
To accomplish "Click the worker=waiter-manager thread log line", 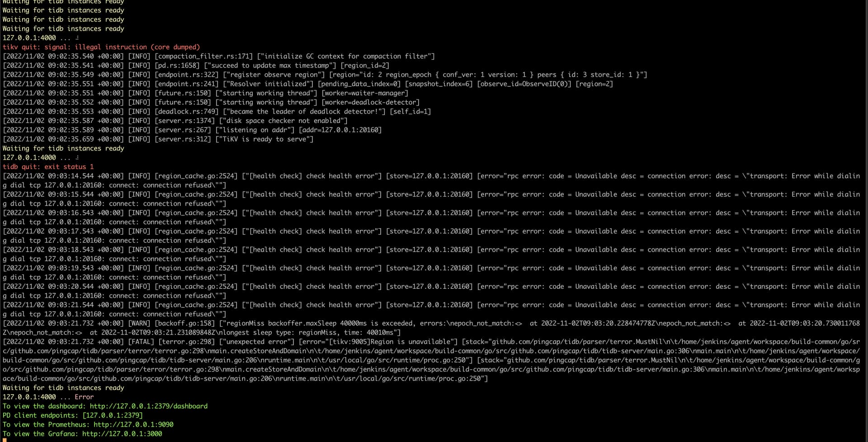I will pos(205,93).
